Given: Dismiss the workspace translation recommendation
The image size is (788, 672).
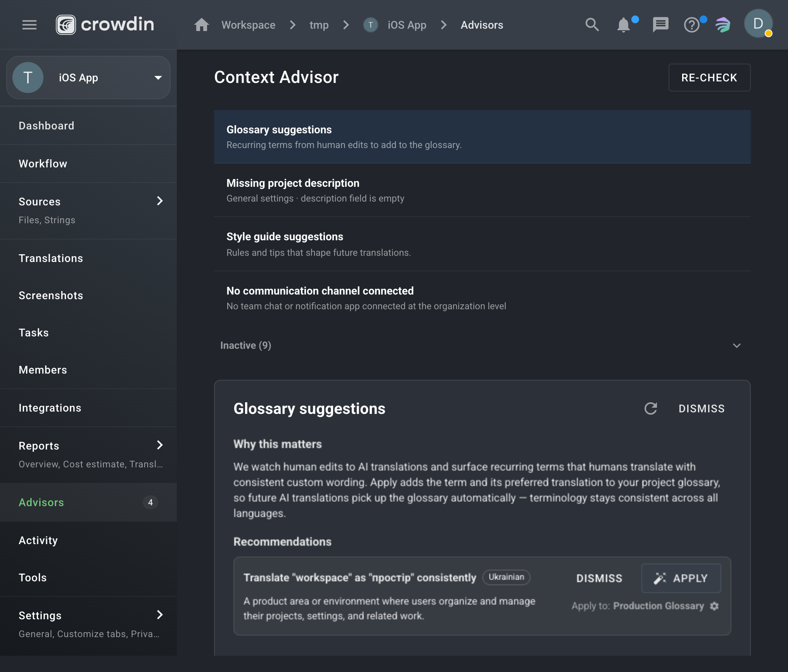Looking at the screenshot, I should 599,578.
